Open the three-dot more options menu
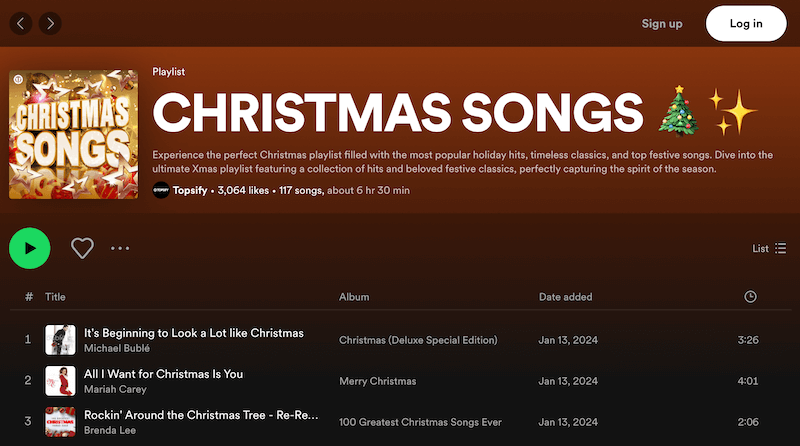This screenshot has width=800, height=446. point(121,248)
